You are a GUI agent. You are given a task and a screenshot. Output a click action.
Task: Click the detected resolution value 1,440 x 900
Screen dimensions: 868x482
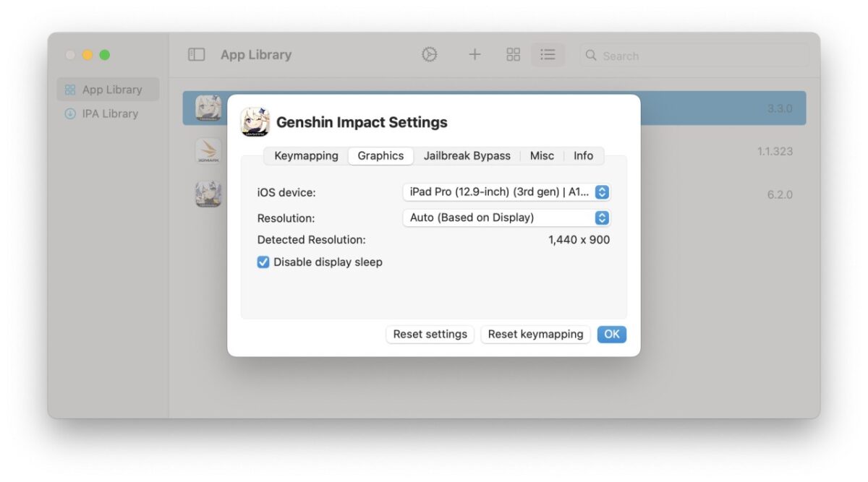[579, 240]
